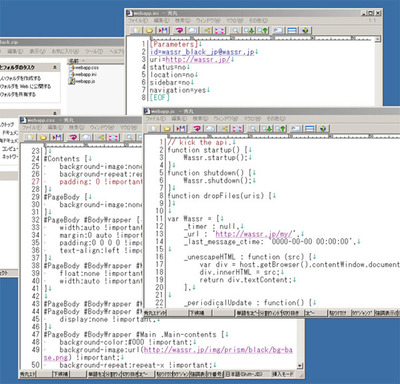Image resolution: width=400 pixels, height=384 pixels.
Task: Open ツール menu in Explorer window
Action: [x=94, y=51]
